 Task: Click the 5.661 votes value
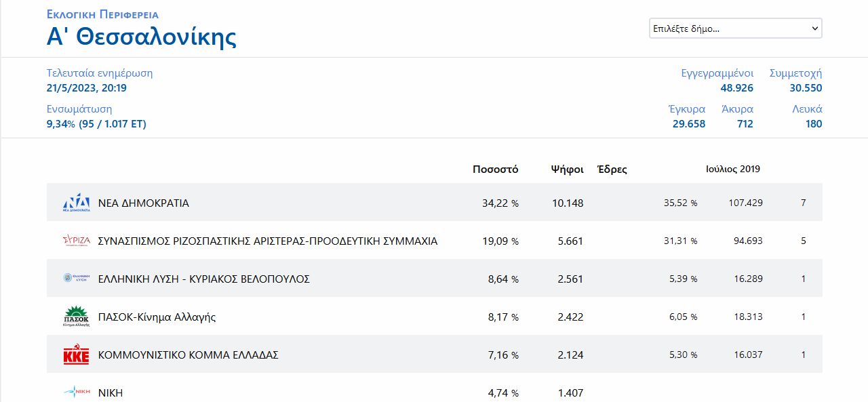point(570,241)
